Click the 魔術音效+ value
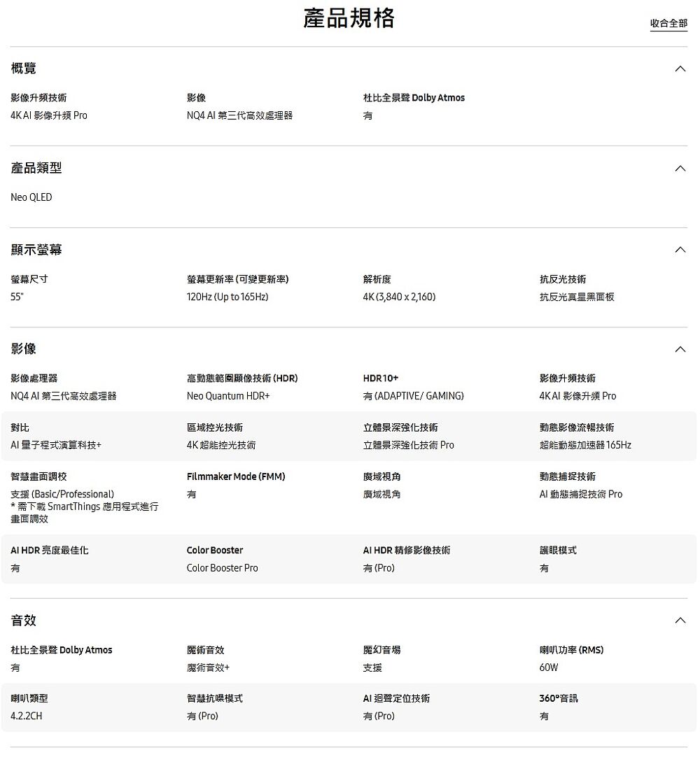This screenshot has height=757, width=700. (208, 667)
